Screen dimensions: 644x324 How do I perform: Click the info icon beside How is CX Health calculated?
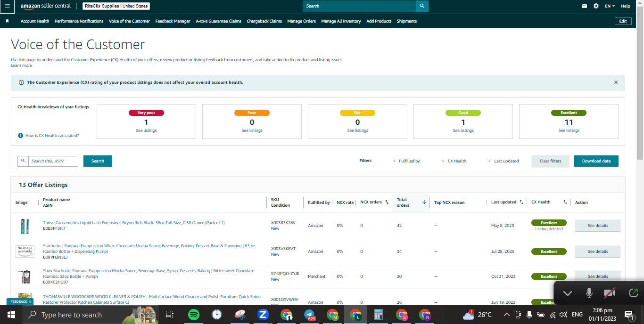21,136
